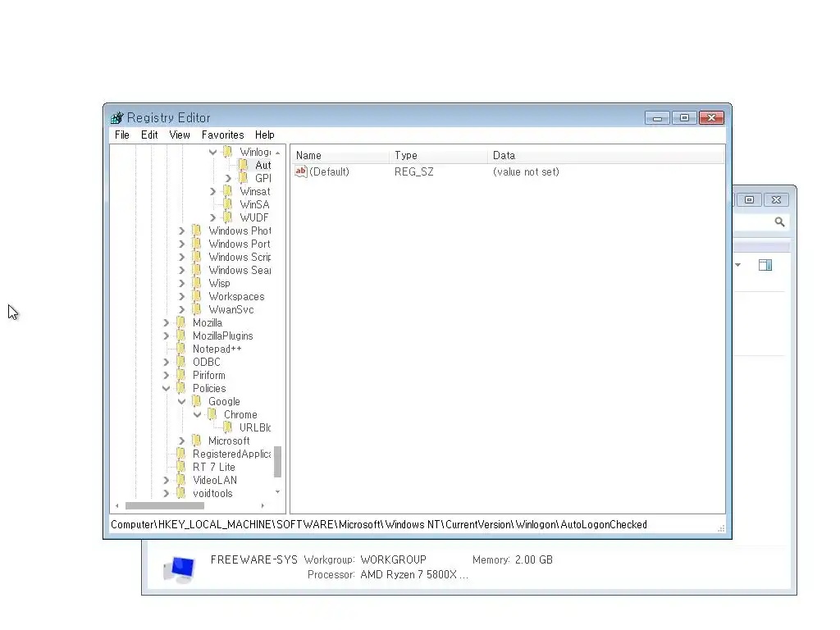Image resolution: width=840 pixels, height=630 pixels.
Task: Select the Winsat tree item
Action: [x=255, y=191]
